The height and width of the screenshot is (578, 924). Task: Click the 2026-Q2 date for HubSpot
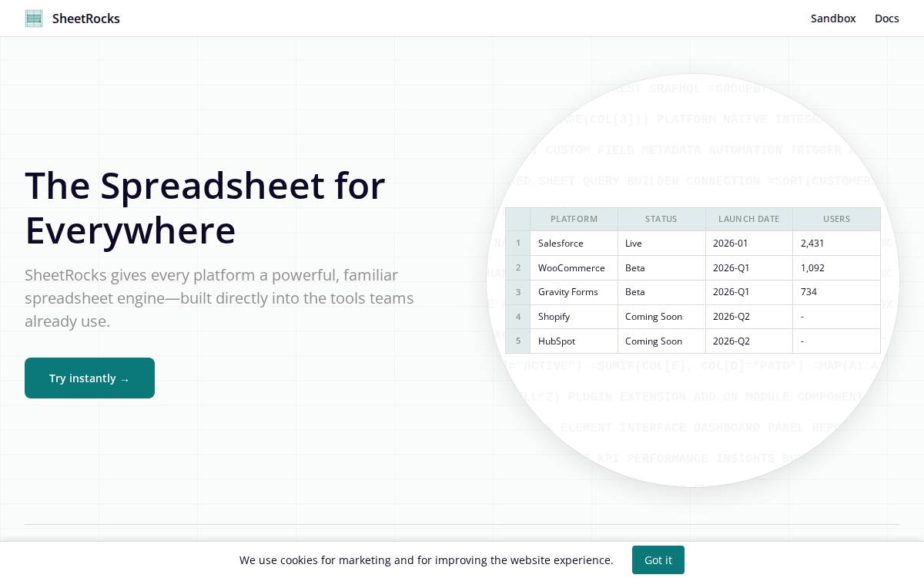pyautogui.click(x=749, y=341)
